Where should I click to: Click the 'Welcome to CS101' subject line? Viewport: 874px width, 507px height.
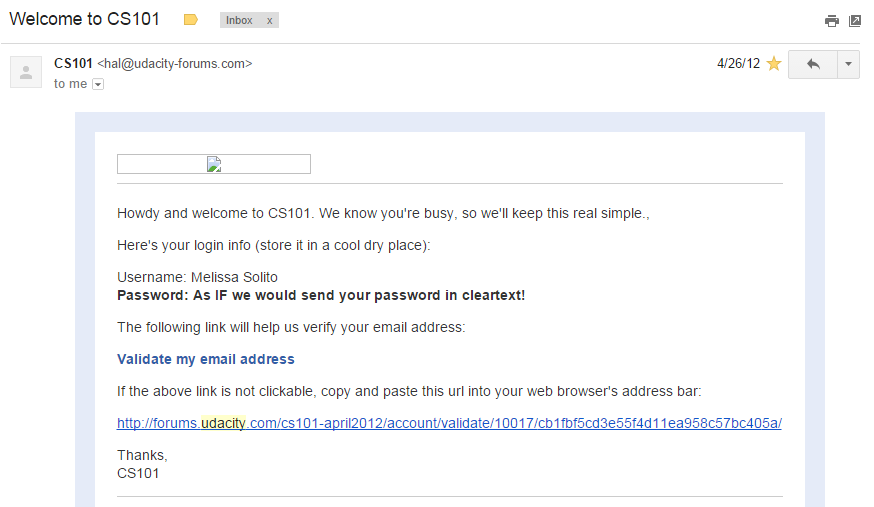pyautogui.click(x=85, y=19)
